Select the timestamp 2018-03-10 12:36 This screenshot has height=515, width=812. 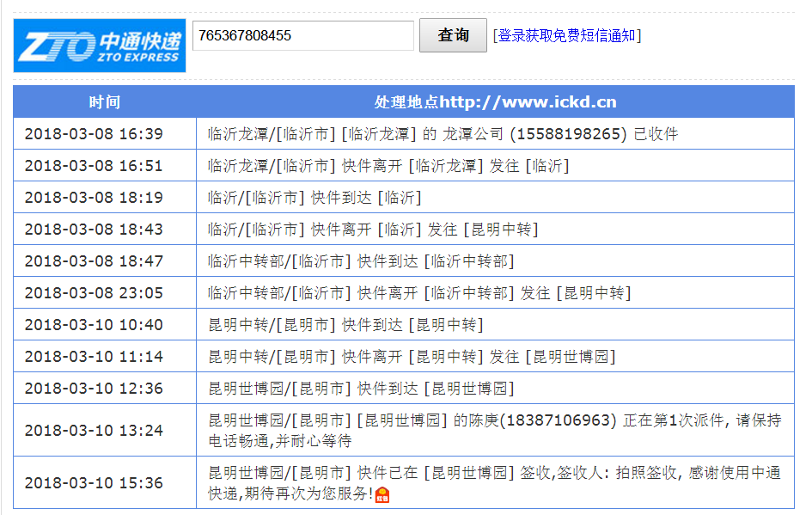pyautogui.click(x=94, y=389)
